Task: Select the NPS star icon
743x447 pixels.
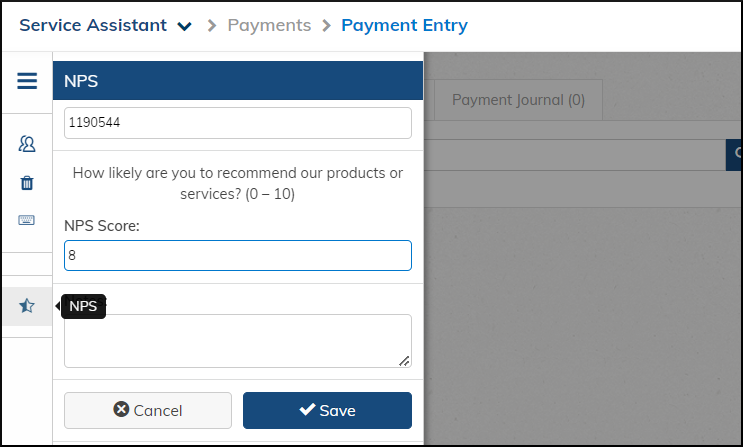Action: click(27, 306)
